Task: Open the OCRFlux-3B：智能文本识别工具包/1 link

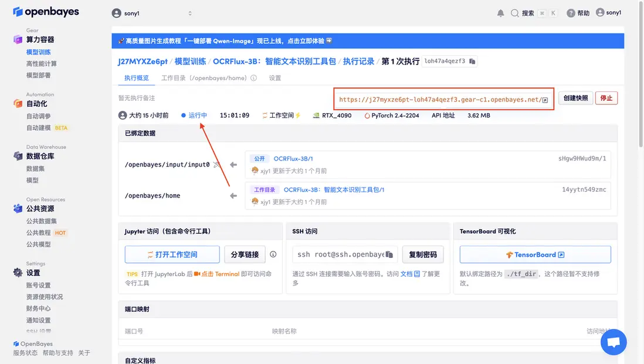Action: [334, 190]
